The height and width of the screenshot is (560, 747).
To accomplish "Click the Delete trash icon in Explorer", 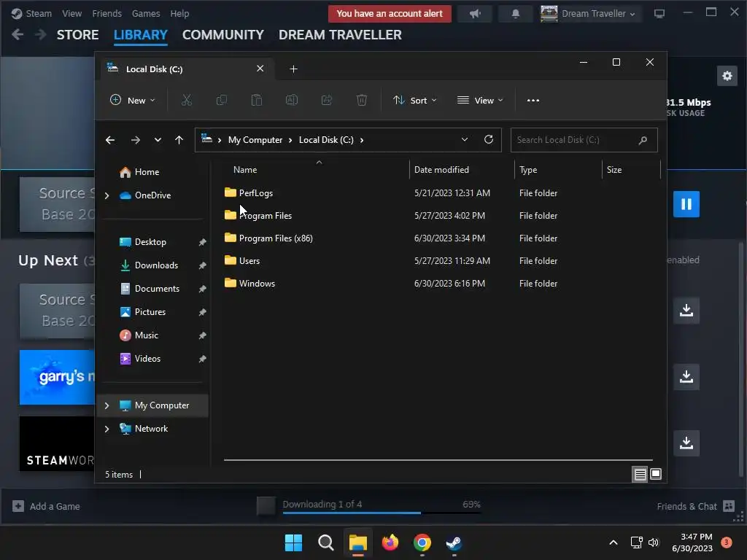I will pos(362,100).
